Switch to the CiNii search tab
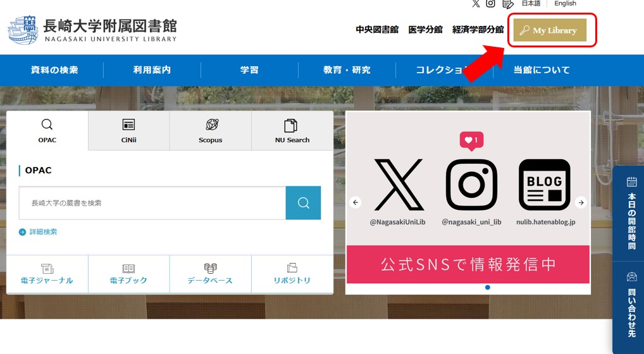This screenshot has width=644, height=354. pos(128,131)
